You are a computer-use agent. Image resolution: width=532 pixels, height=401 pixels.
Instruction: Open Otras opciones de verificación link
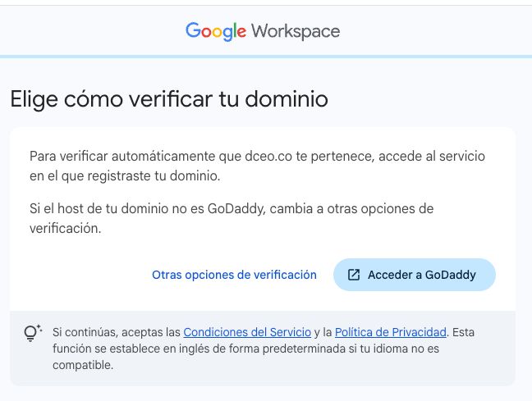234,275
